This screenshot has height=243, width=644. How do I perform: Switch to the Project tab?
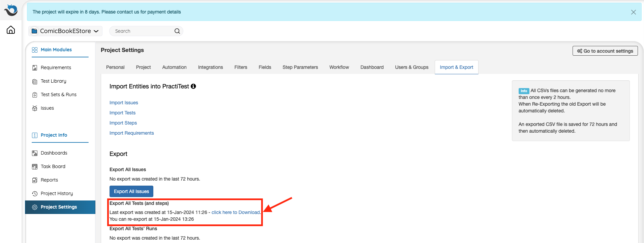click(143, 67)
